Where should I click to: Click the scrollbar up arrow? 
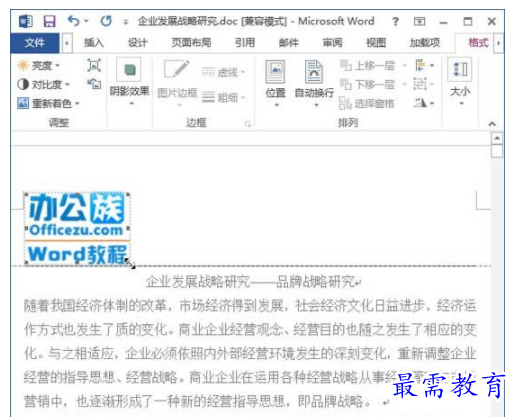[497, 138]
